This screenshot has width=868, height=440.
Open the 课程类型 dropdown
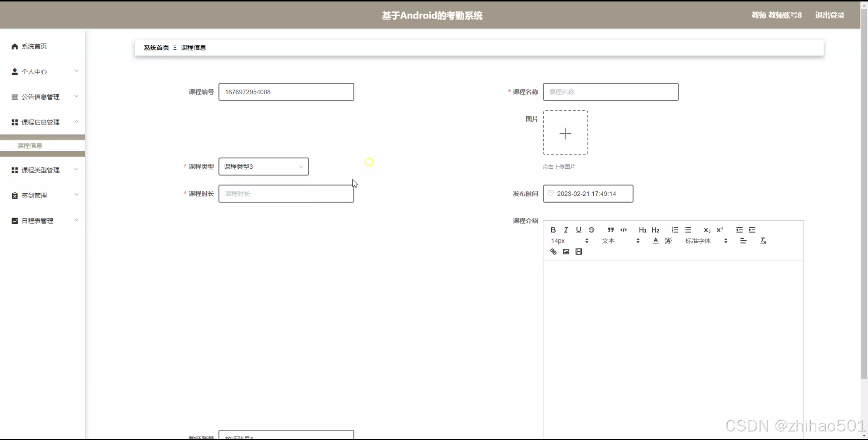click(264, 167)
